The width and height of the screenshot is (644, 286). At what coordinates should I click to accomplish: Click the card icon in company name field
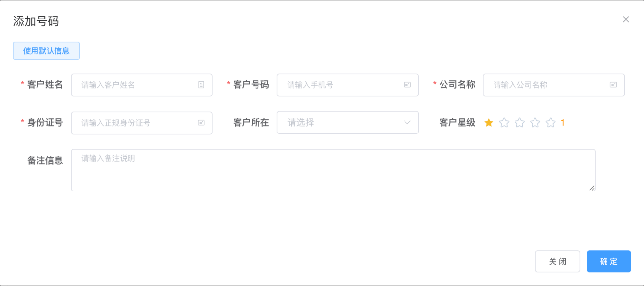point(613,85)
